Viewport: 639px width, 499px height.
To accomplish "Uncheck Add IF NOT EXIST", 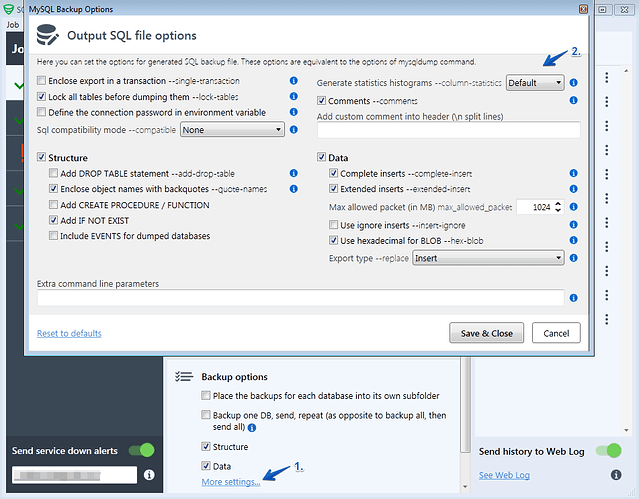I will point(53,220).
